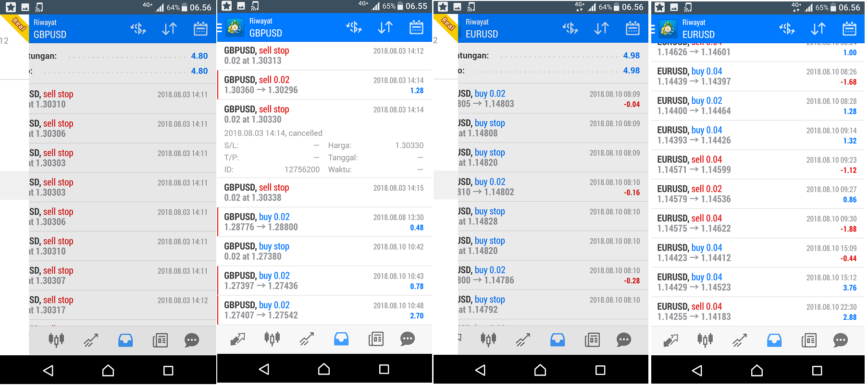Viewport: 868px width, 386px height.
Task: Tap Android home button on second GBPUSD screen
Action: (324, 369)
